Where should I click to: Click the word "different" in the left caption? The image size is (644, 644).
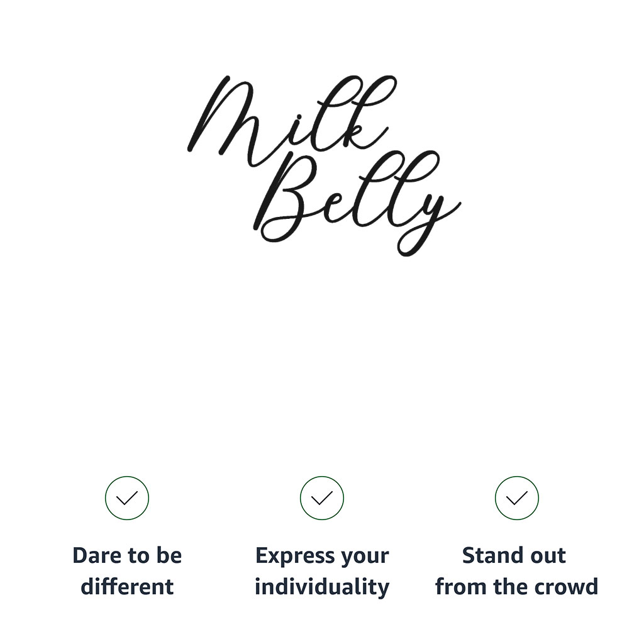pyautogui.click(x=127, y=587)
